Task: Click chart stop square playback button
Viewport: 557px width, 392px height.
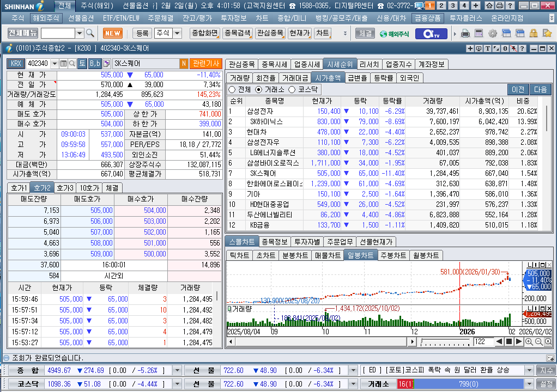Action: coord(508,341)
